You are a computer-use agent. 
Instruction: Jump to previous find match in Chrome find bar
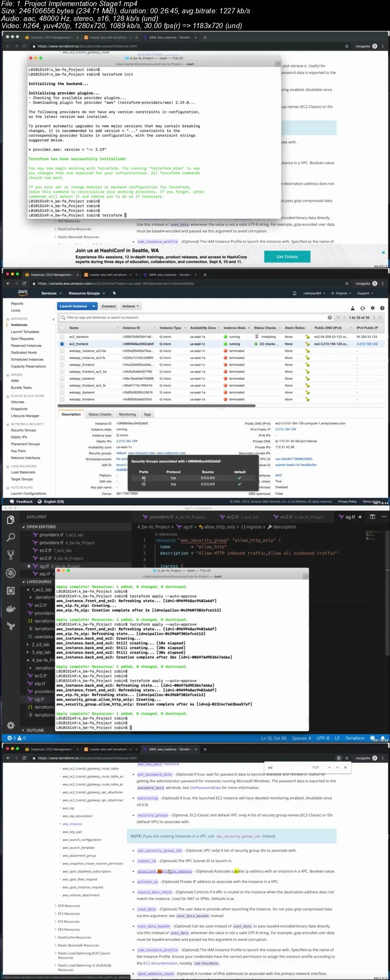click(x=329, y=767)
